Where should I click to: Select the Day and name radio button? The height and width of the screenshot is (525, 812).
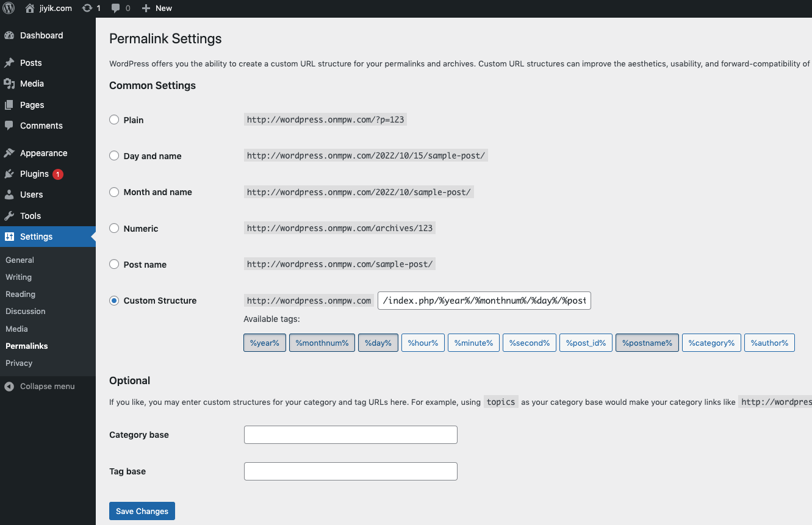point(114,155)
